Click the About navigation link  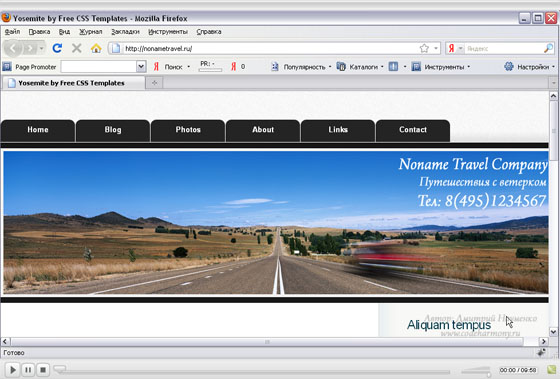[x=263, y=130]
